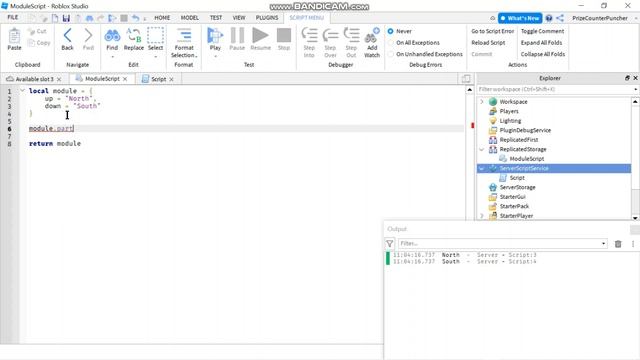Image resolution: width=640 pixels, height=360 pixels.
Task: Click Expand All Folds
Action: (x=541, y=42)
